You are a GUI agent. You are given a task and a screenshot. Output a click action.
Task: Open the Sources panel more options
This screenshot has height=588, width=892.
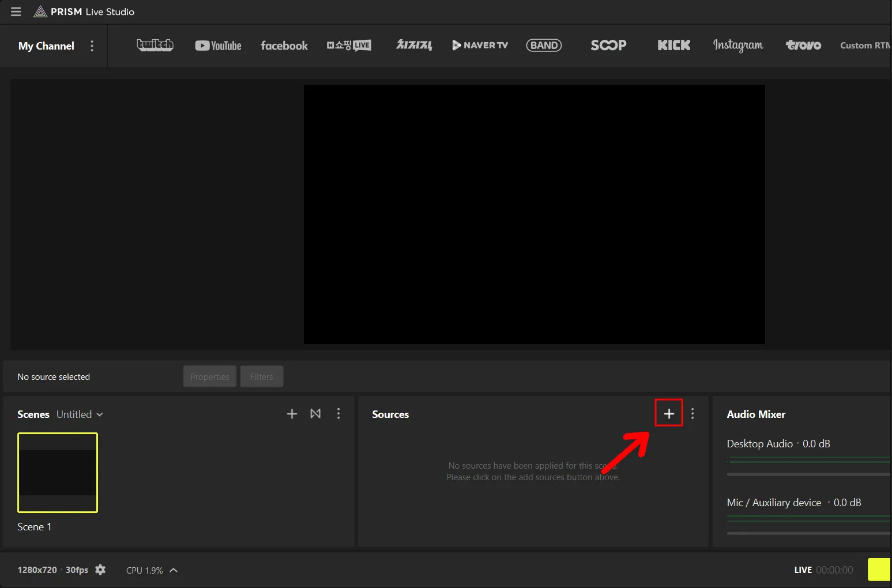(692, 414)
